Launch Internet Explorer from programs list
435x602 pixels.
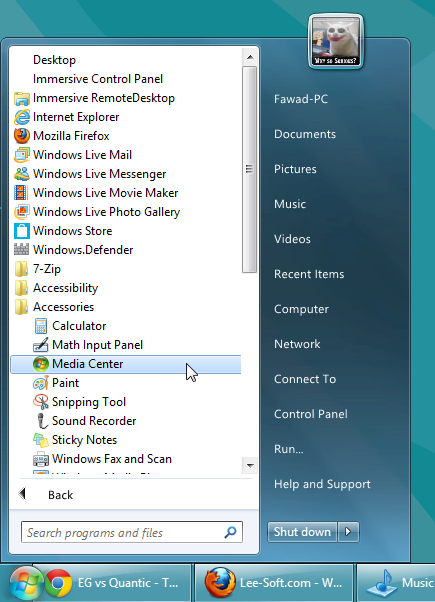tap(66, 117)
